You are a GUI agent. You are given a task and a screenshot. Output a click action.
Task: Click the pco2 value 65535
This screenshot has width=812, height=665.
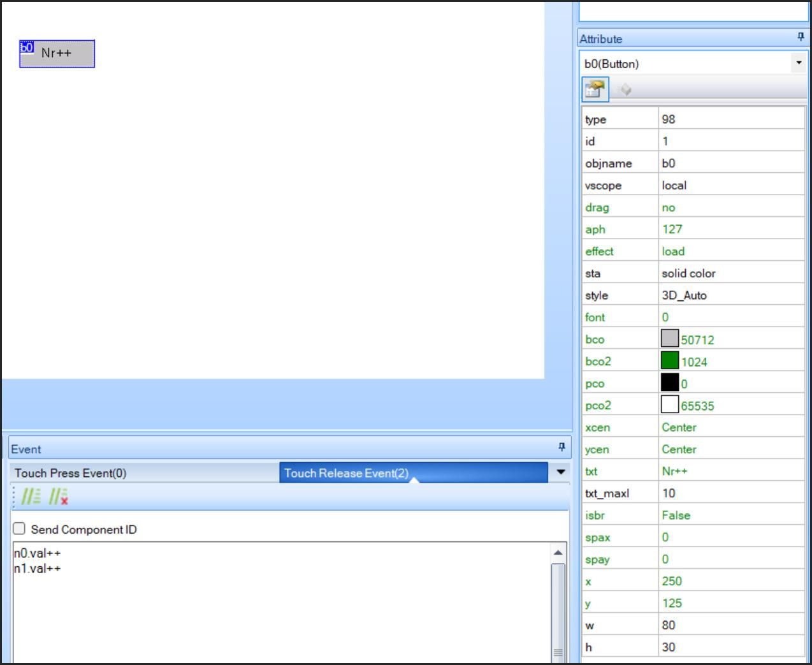click(697, 406)
